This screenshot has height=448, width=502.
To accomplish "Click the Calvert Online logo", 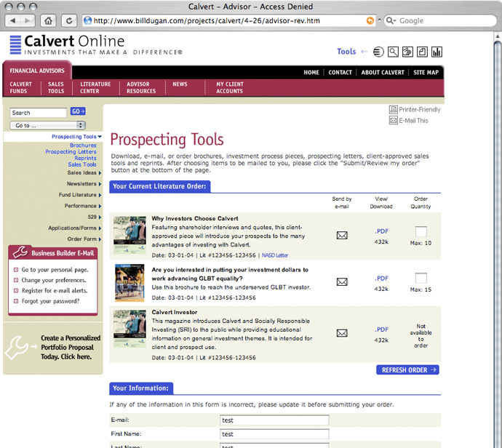I will click(x=96, y=45).
